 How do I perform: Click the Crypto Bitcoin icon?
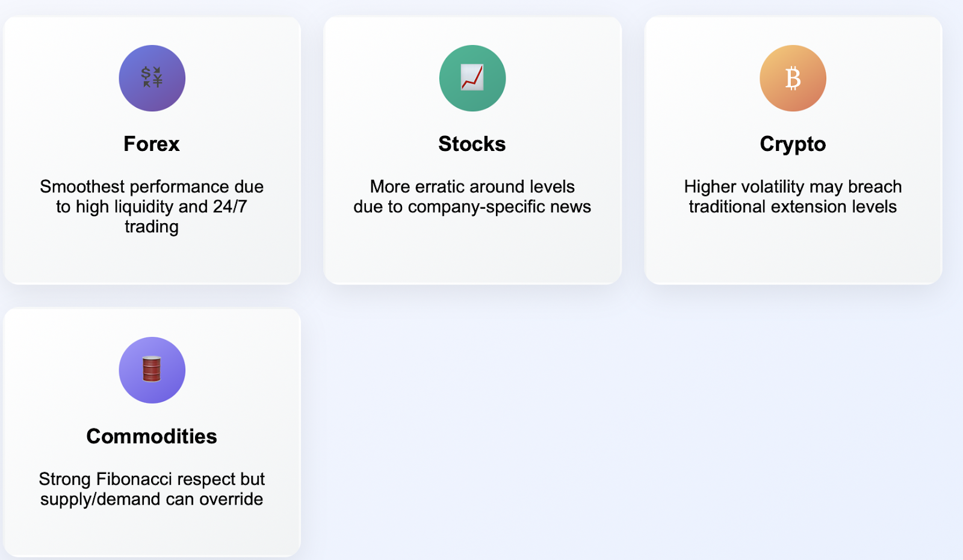click(x=793, y=78)
